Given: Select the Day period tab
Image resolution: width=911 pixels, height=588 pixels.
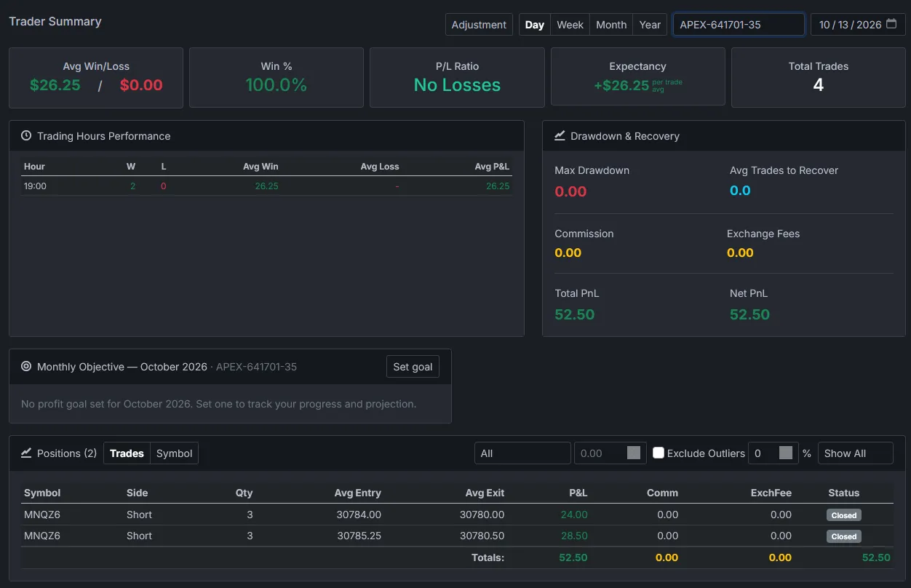Looking at the screenshot, I should [535, 25].
